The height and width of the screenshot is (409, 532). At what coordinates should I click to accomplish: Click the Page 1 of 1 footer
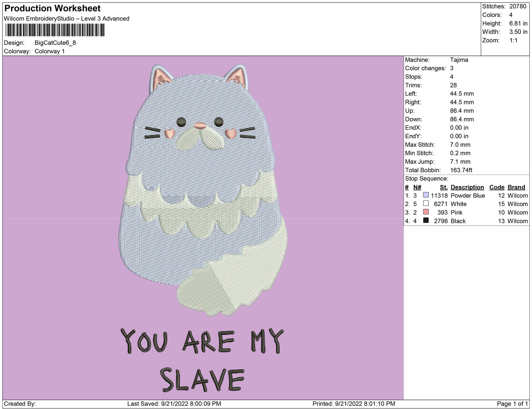[x=512, y=403]
